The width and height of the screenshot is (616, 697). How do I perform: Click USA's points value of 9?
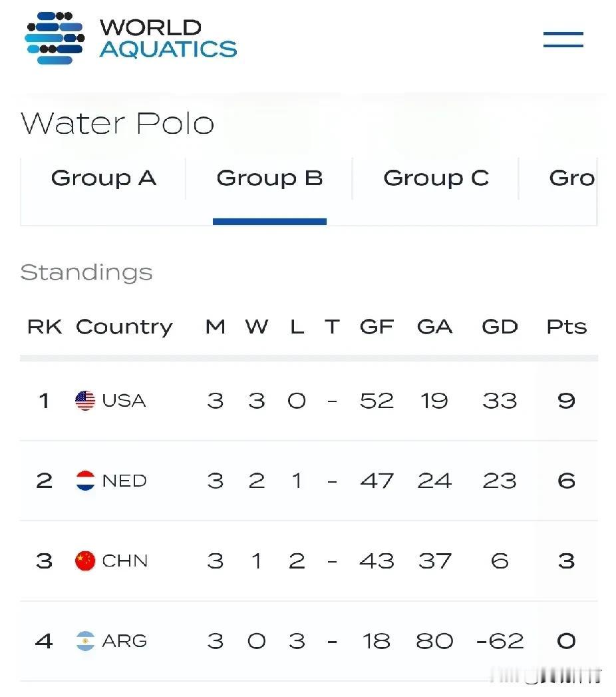(x=567, y=401)
